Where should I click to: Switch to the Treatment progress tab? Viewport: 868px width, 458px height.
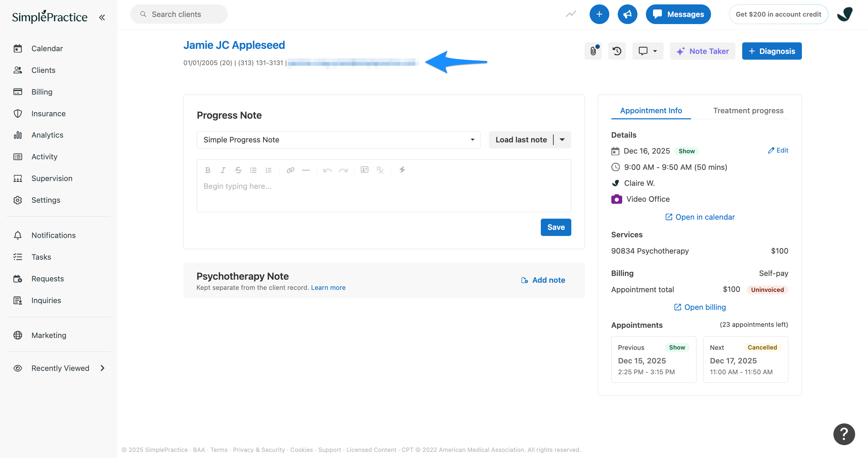click(748, 111)
